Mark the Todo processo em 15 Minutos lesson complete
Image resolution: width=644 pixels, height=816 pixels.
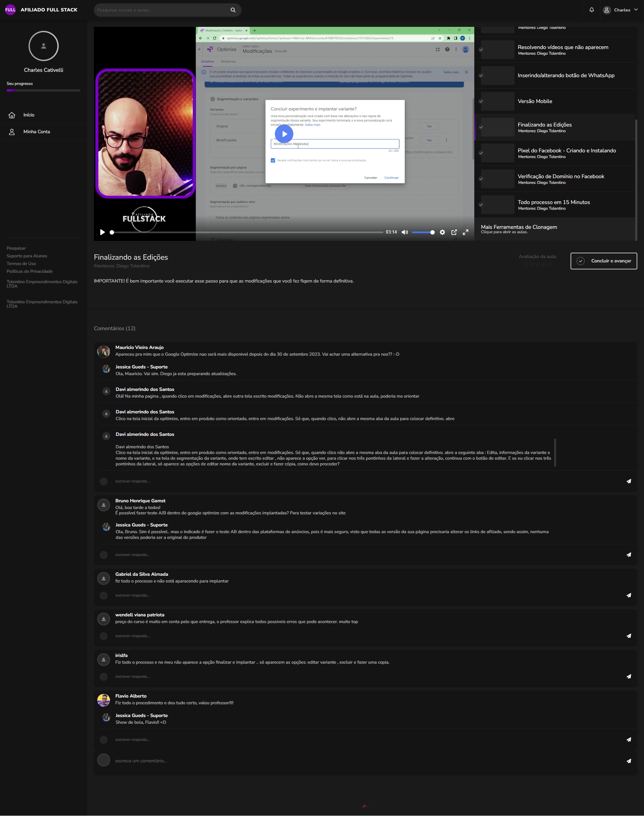coord(481,205)
